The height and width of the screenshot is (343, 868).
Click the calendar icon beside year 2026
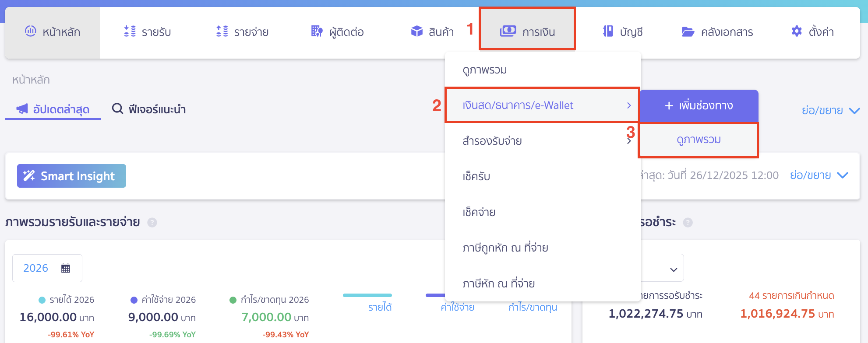coord(65,268)
